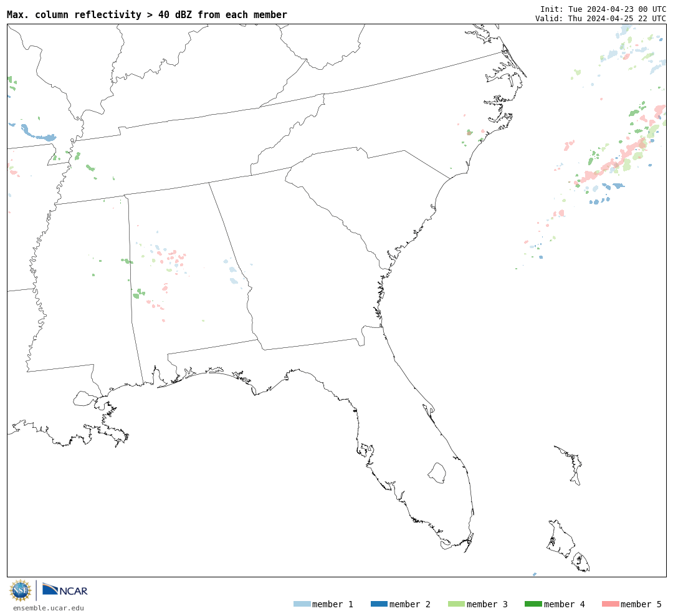The image size is (673, 616).
Task: Click the 'Init: Tue 2024-04-23 00 UTC' text
Action: point(603,9)
